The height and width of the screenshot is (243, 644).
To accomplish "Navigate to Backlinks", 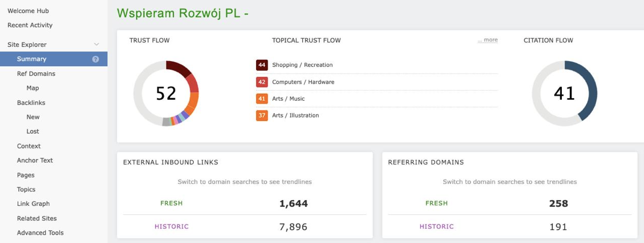I will 31,103.
